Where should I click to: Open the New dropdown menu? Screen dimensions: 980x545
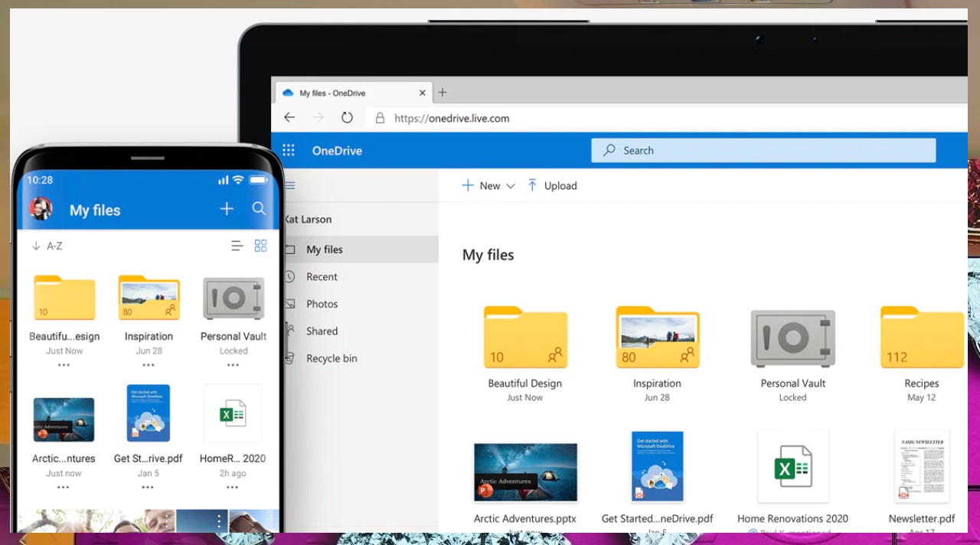tap(488, 186)
